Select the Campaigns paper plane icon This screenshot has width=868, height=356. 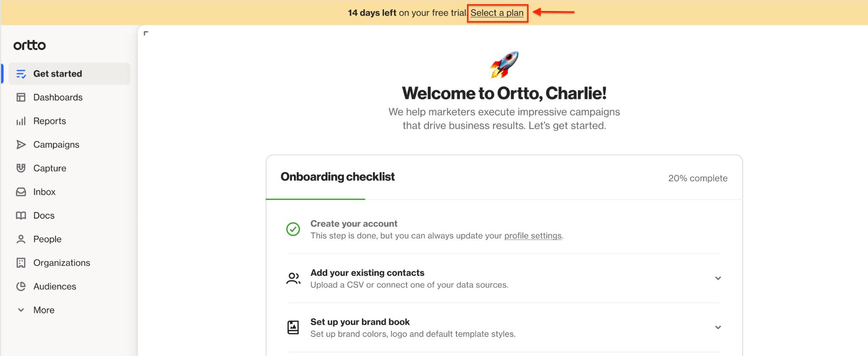coord(21,145)
